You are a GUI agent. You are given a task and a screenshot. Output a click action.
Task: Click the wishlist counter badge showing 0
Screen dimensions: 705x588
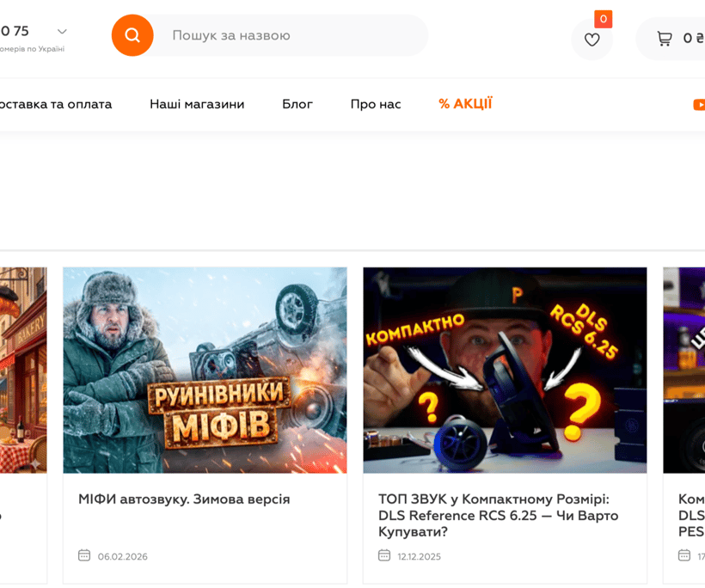pyautogui.click(x=603, y=19)
